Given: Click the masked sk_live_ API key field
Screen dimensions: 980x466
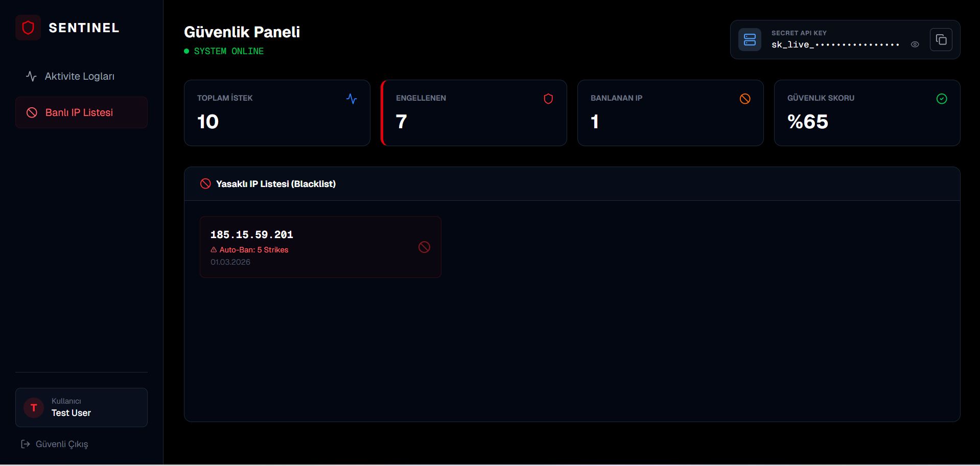Looking at the screenshot, I should [835, 44].
